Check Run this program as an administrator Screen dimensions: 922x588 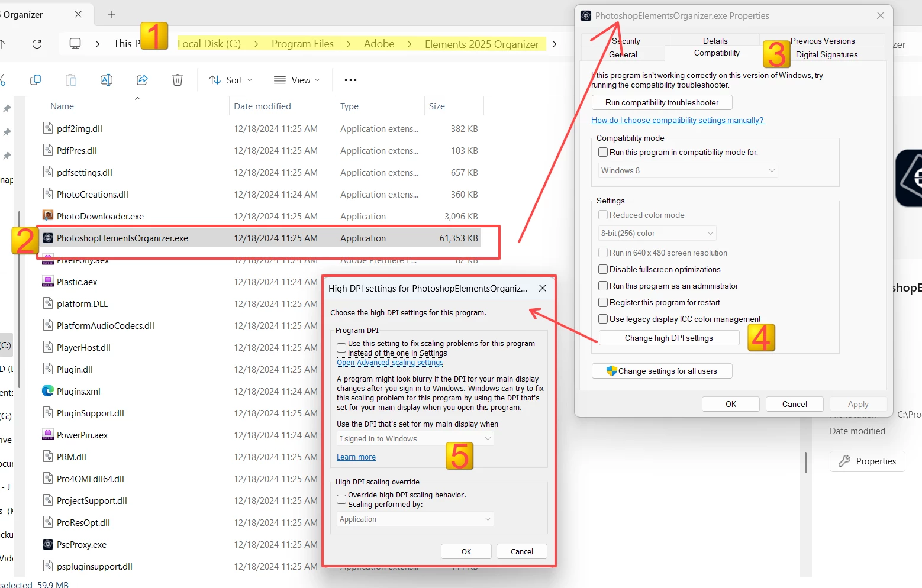tap(603, 286)
